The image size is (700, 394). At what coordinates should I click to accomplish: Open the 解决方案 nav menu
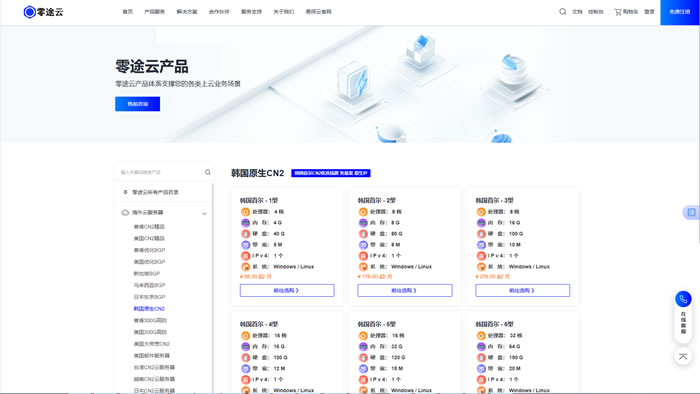[187, 12]
